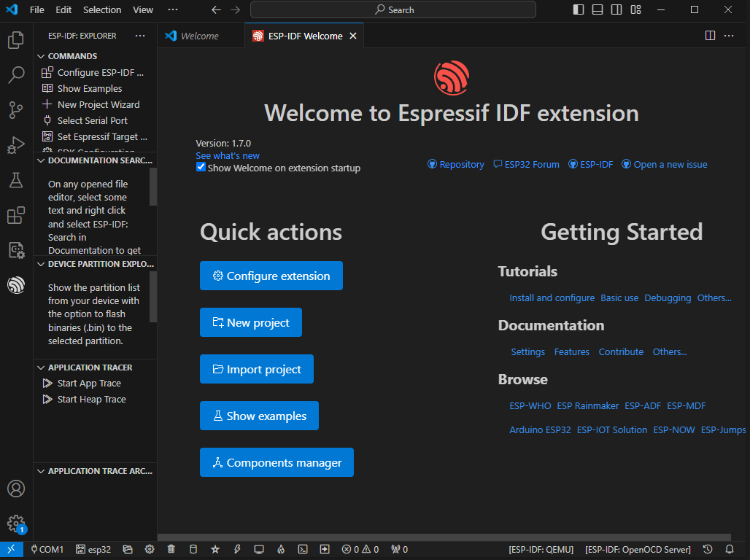This screenshot has width=750, height=560.
Task: Open the Source Control view
Action: click(x=16, y=110)
